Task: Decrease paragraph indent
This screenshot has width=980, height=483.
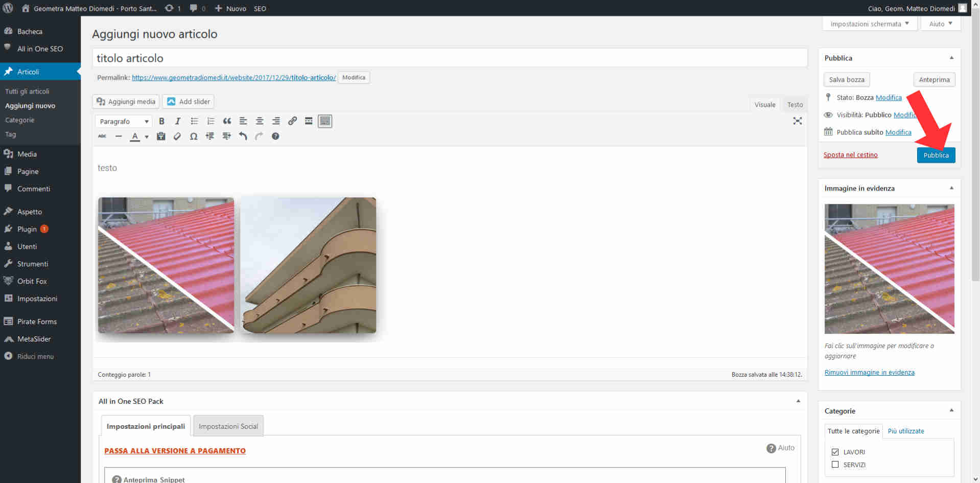Action: (210, 136)
